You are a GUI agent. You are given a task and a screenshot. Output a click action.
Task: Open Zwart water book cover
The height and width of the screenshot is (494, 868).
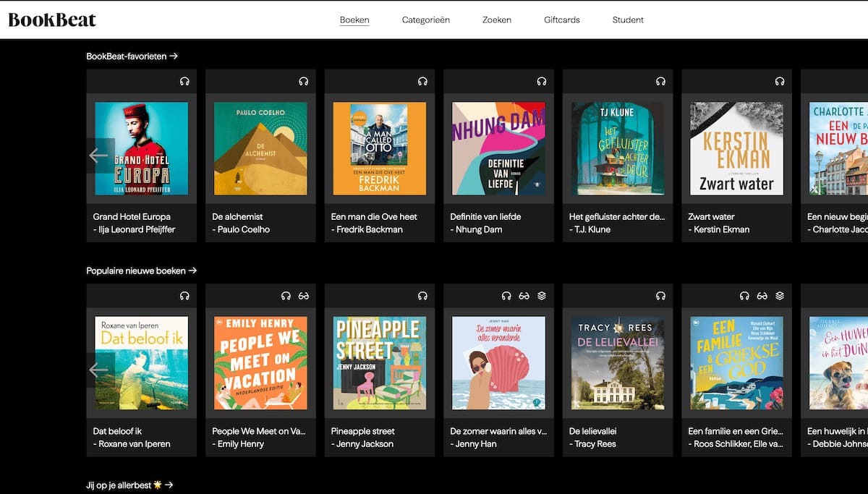tap(736, 148)
